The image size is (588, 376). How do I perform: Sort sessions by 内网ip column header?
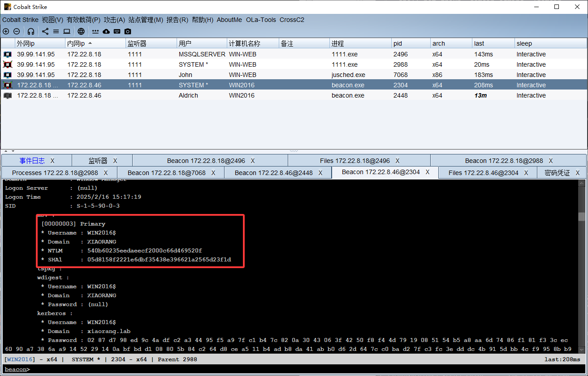[x=96, y=43]
